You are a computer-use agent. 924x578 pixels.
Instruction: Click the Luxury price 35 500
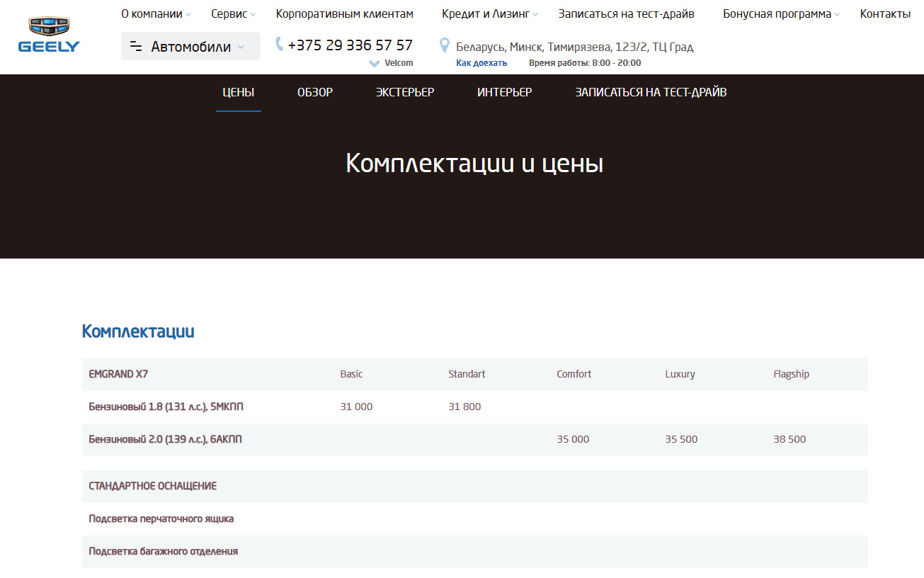click(681, 439)
